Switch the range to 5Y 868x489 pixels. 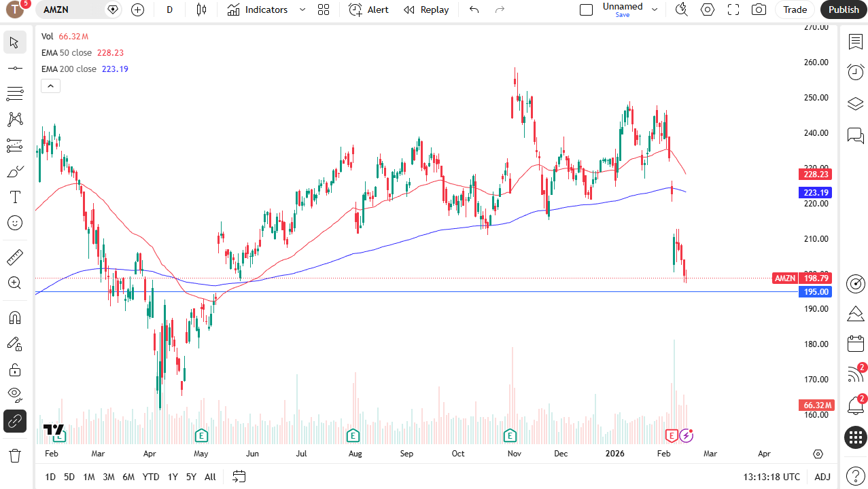(191, 477)
